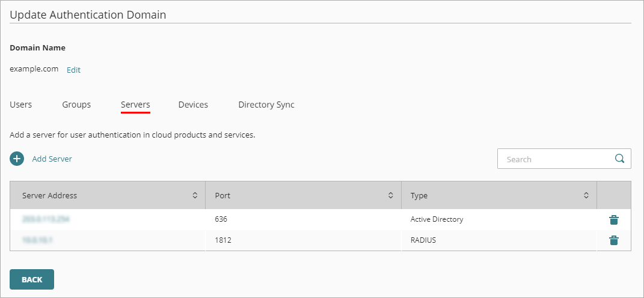
Task: Sort by Server Address column arrows
Action: (x=195, y=195)
